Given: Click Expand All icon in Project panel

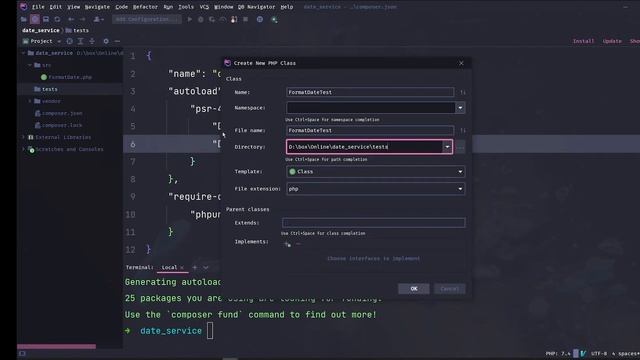Looking at the screenshot, I should click(x=80, y=41).
